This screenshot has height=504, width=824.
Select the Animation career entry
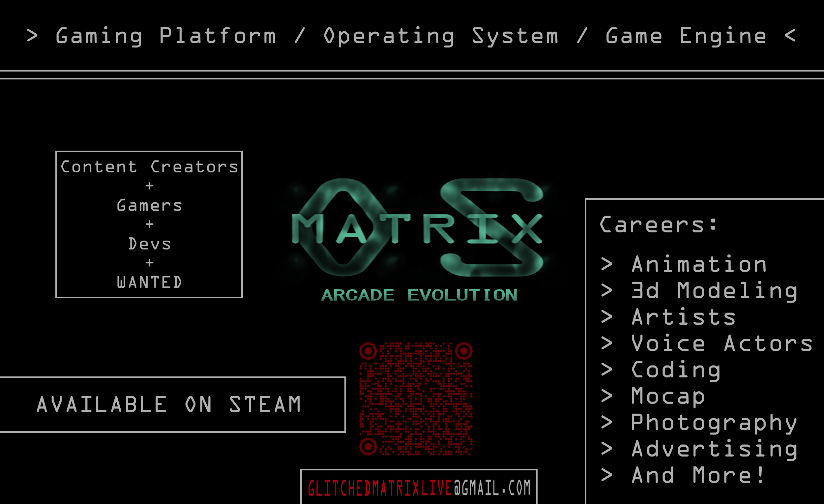coord(684,265)
